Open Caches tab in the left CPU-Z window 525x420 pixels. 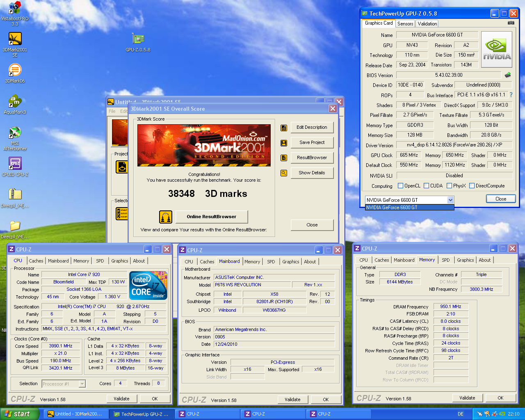36,261
